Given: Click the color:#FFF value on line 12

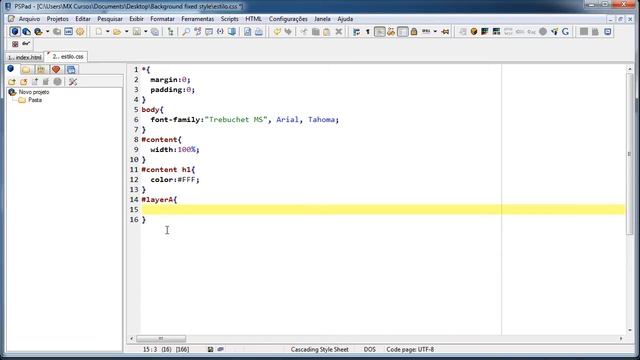Looking at the screenshot, I should click(x=175, y=180).
